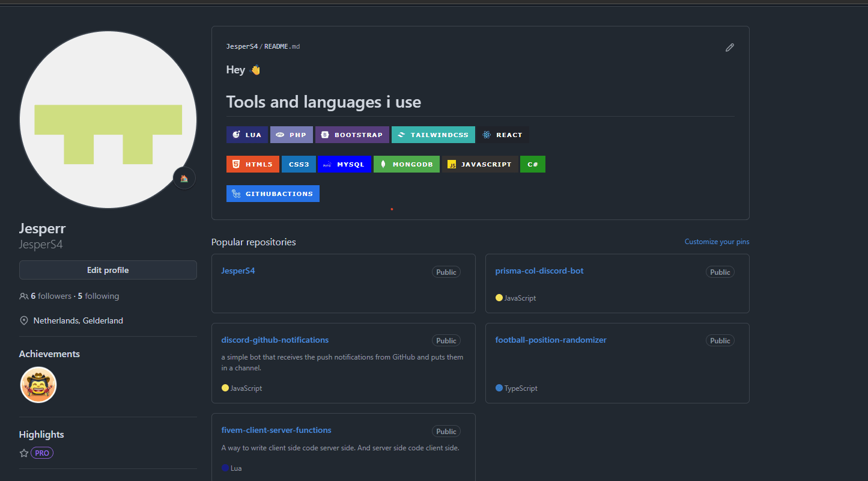Open the prisma-col-discord-bot repository
868x481 pixels.
tap(539, 271)
